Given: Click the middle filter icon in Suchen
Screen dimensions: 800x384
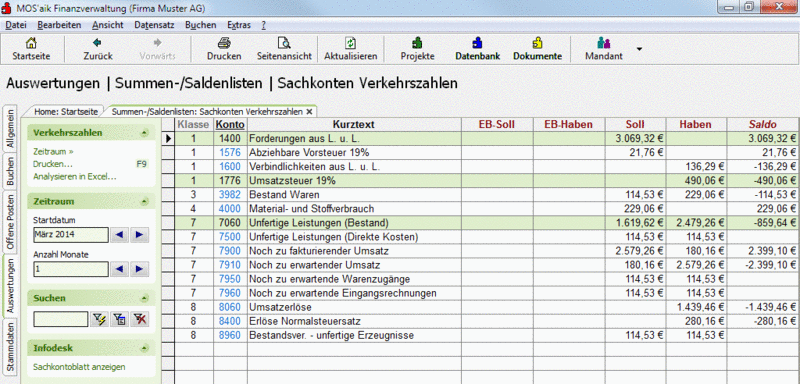Looking at the screenshot, I should tap(119, 319).
